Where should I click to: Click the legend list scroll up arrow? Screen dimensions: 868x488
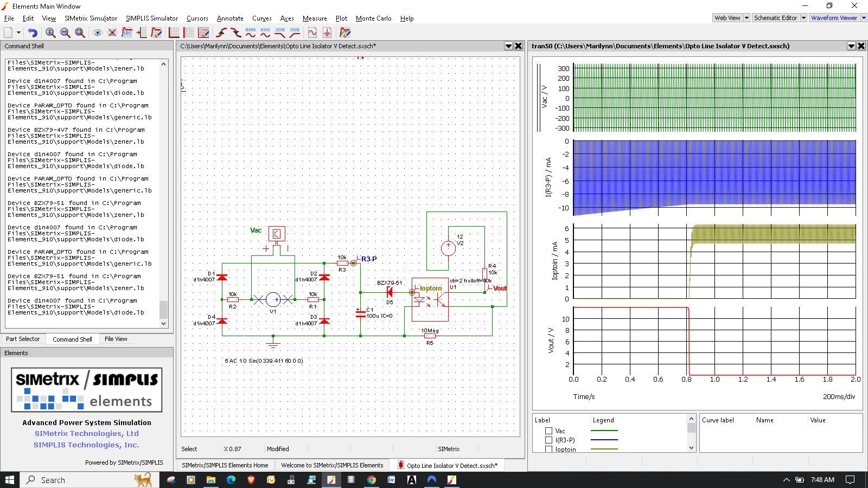(691, 419)
